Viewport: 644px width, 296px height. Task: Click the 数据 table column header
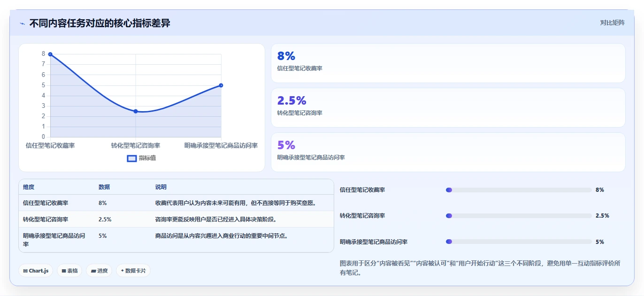click(104, 187)
